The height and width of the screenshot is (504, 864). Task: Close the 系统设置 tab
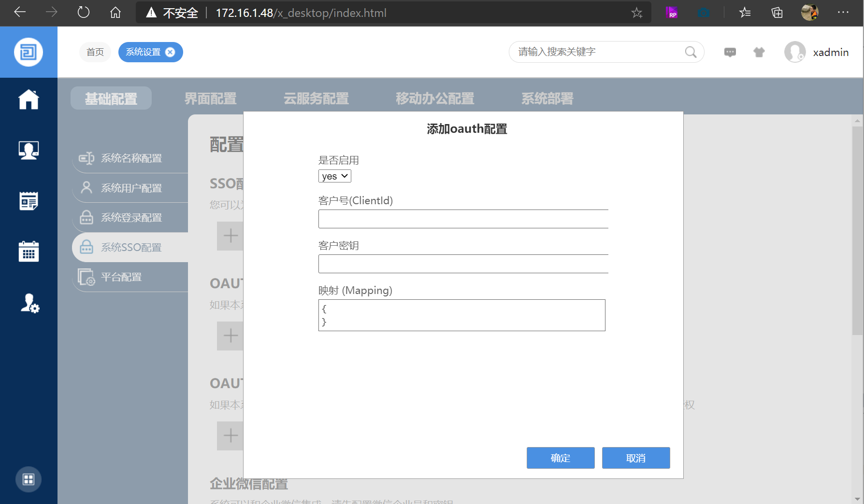tap(170, 52)
